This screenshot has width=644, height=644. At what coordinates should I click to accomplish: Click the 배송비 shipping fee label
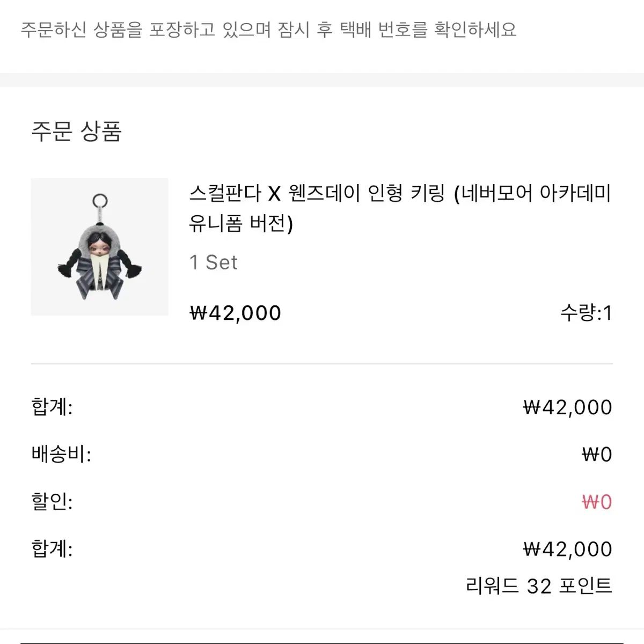(61, 455)
